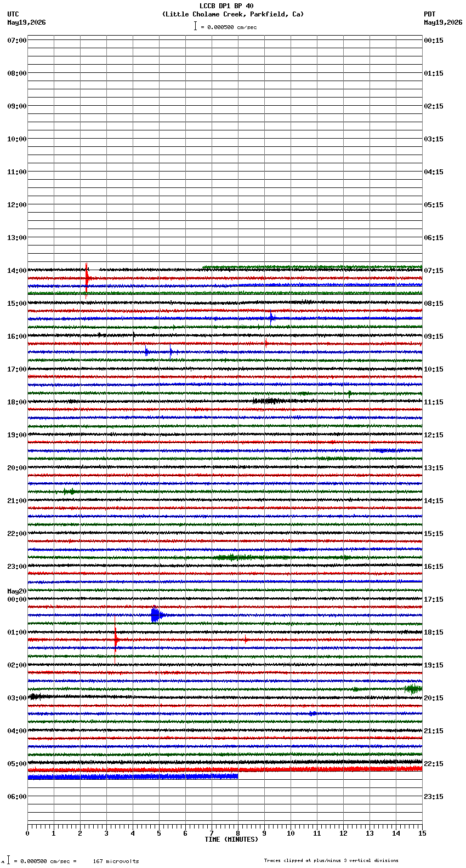Click the station title 'LCCB DP1 BP 40'

226,6
